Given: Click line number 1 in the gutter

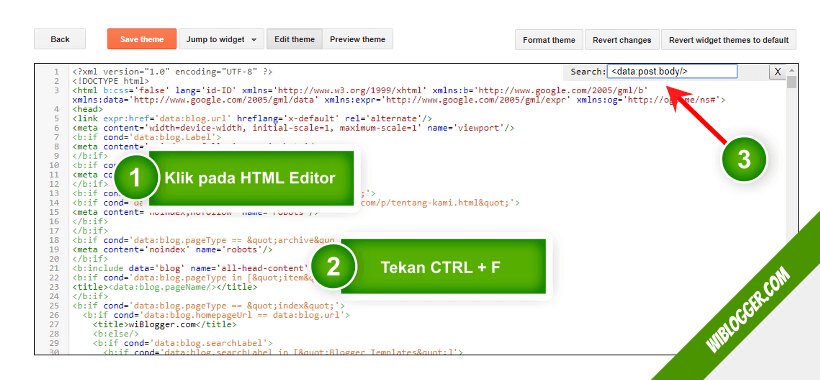Looking at the screenshot, I should [x=56, y=72].
